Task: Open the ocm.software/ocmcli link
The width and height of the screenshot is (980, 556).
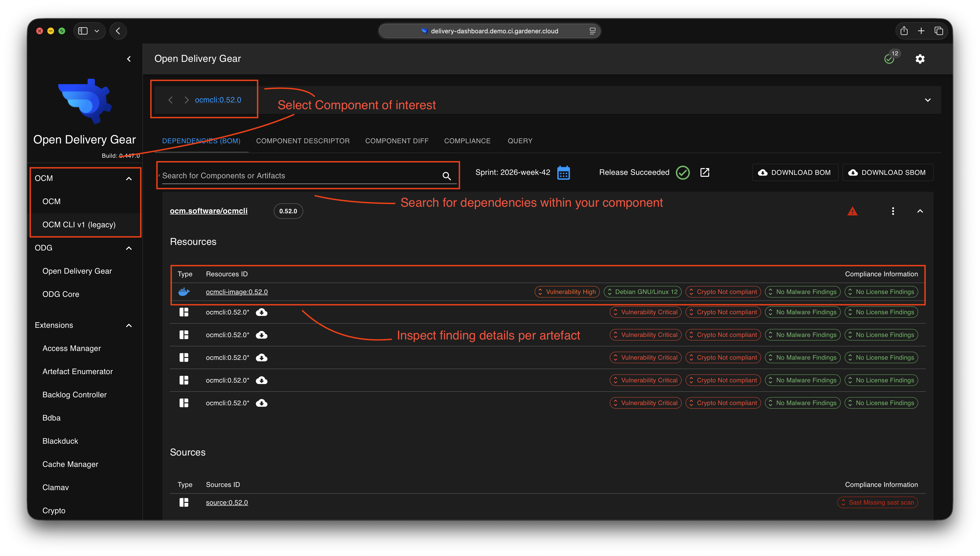Action: pos(208,211)
